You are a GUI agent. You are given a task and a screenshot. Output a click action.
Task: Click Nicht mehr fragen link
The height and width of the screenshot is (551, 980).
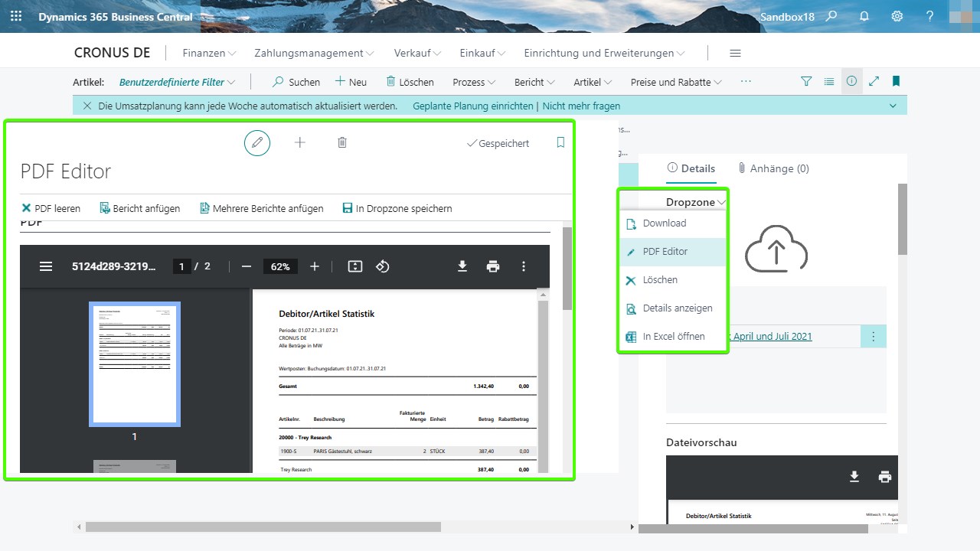(x=581, y=106)
